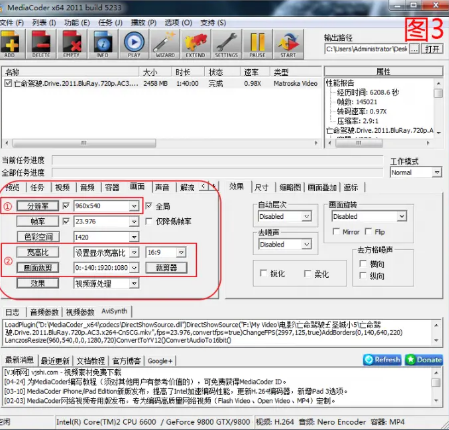The height and width of the screenshot is (430, 449).
Task: Open the 视频预处理 effect dropdown
Action: tap(134, 283)
